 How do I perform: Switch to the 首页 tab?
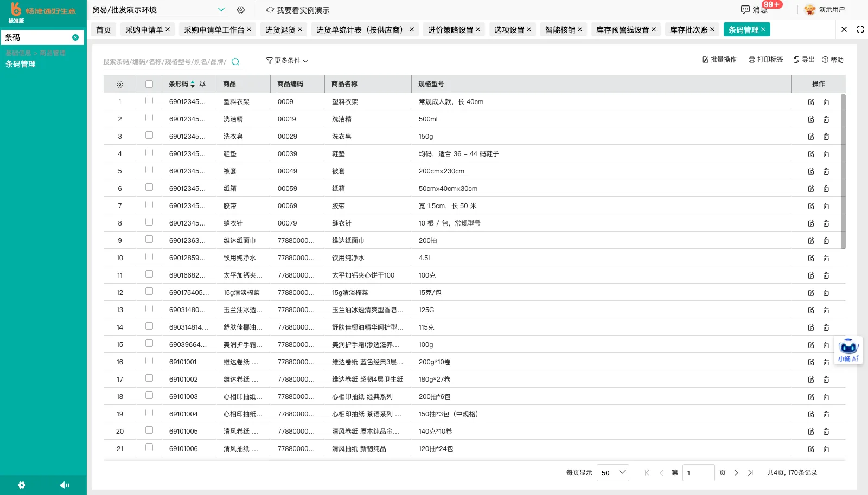pos(104,30)
